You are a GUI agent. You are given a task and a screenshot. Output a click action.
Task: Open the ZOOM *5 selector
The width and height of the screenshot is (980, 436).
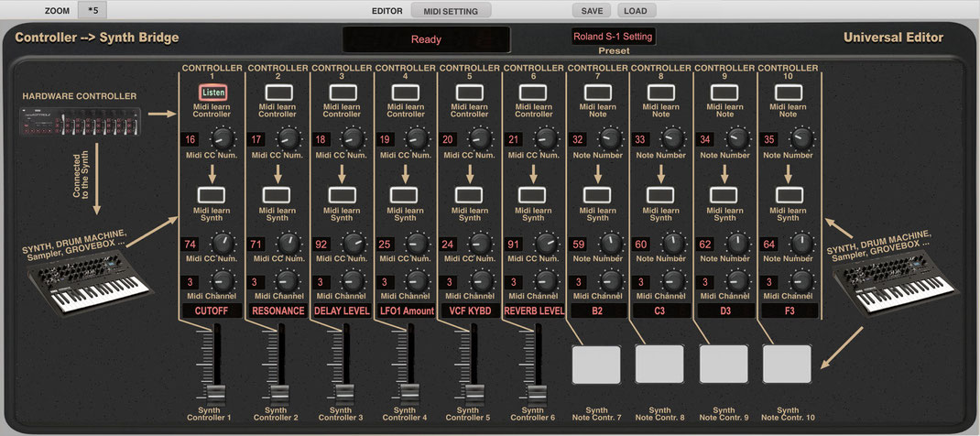[93, 10]
